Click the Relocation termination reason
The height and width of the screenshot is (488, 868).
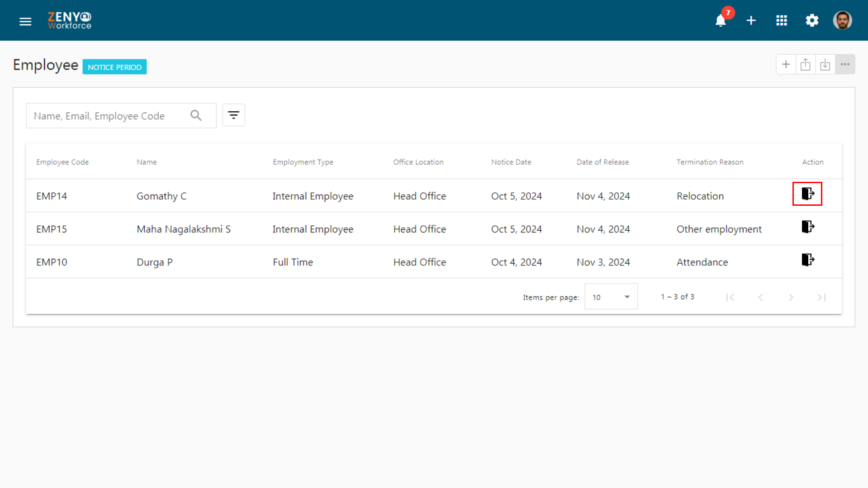[700, 196]
